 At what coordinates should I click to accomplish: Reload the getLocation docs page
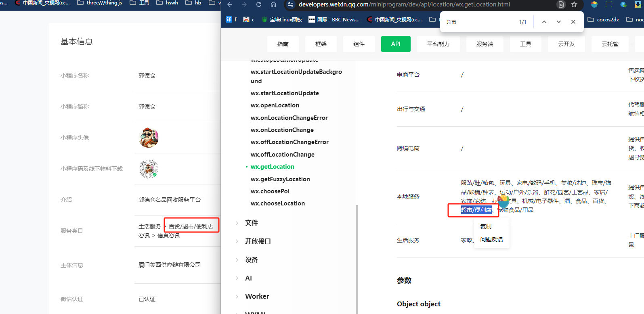(259, 4)
